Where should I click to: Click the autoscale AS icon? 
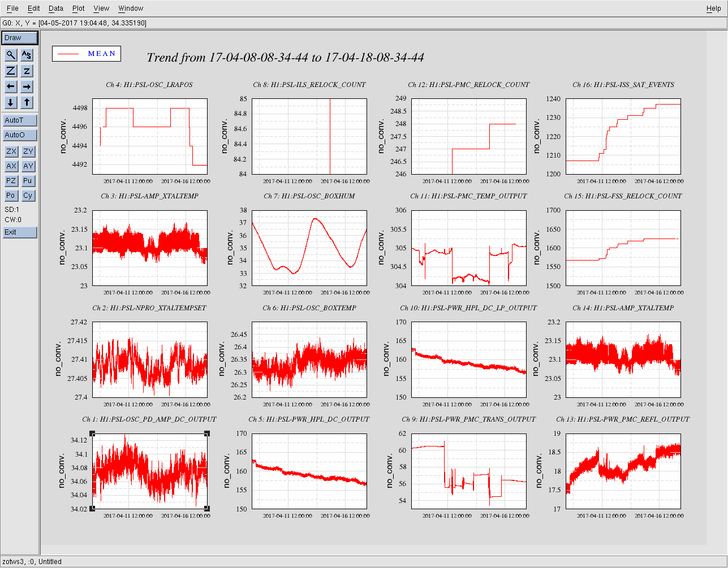(27, 55)
